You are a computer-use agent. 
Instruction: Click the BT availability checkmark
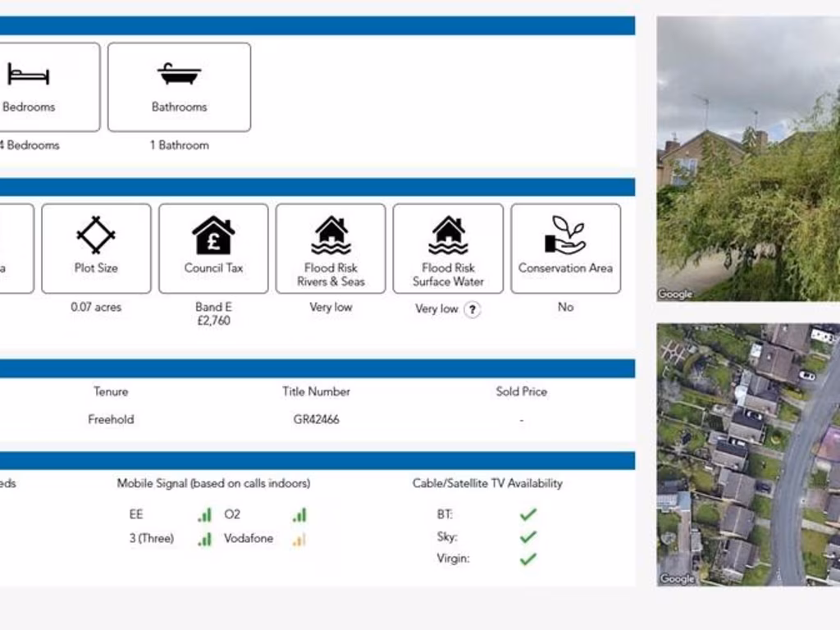tap(527, 514)
